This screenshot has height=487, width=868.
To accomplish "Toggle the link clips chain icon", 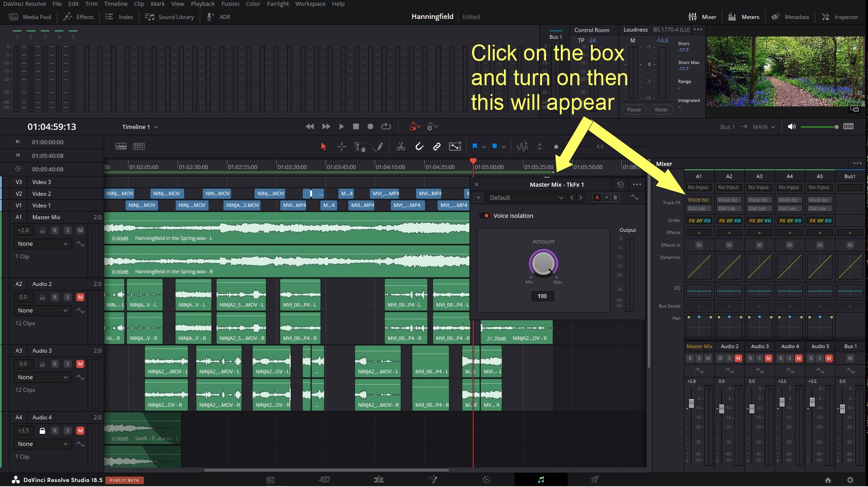I will pos(436,147).
